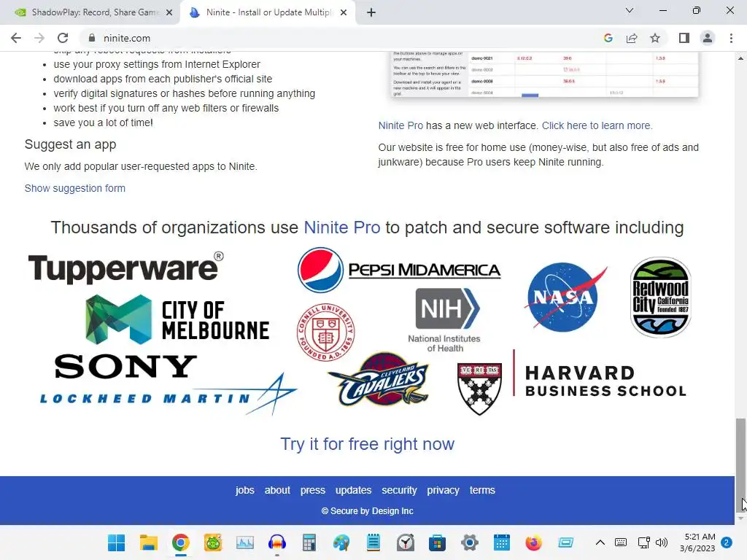This screenshot has height=560, width=747.
Task: Reload the ninite.com page
Action: 63,38
